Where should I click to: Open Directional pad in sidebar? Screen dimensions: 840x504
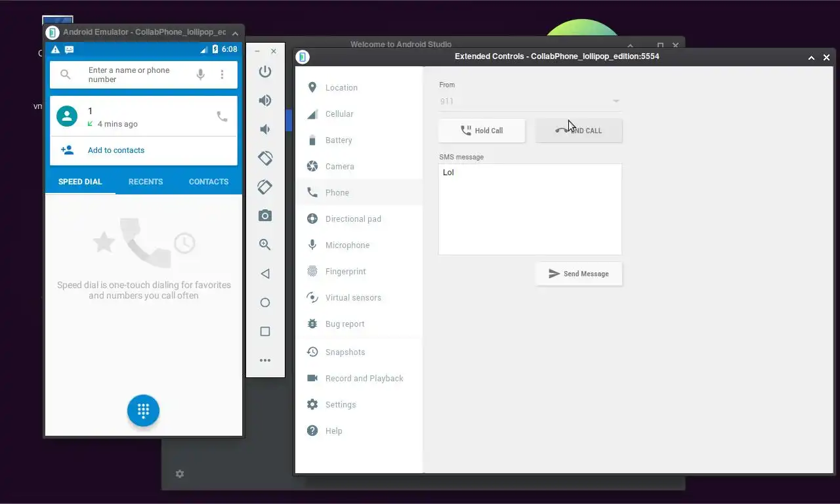(x=359, y=219)
